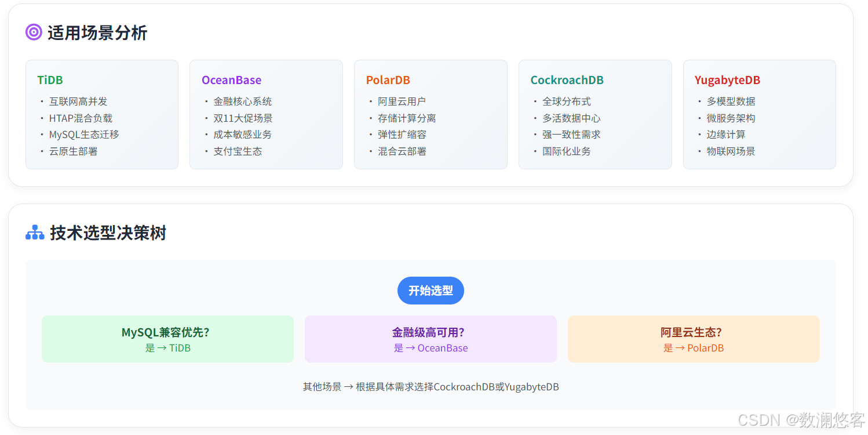Click the 存储计算分离 list item
The height and width of the screenshot is (435, 868).
[407, 118]
